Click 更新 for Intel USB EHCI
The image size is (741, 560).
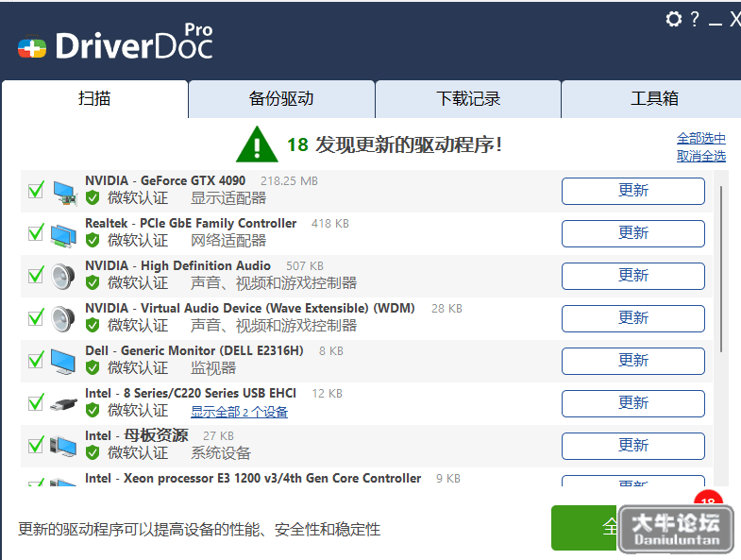[633, 403]
